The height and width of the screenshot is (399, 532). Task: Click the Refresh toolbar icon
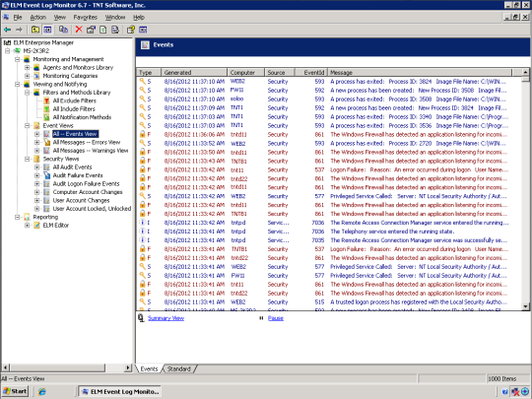103,30
